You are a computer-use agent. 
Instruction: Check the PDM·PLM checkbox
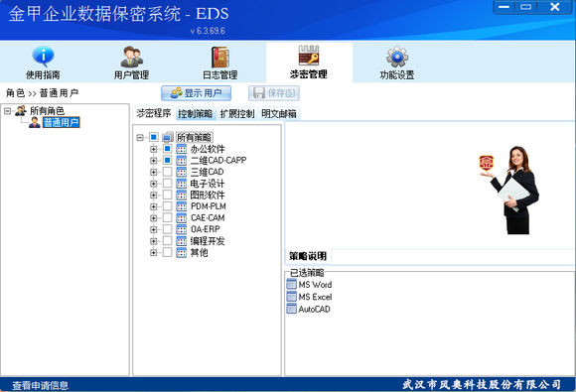167,206
